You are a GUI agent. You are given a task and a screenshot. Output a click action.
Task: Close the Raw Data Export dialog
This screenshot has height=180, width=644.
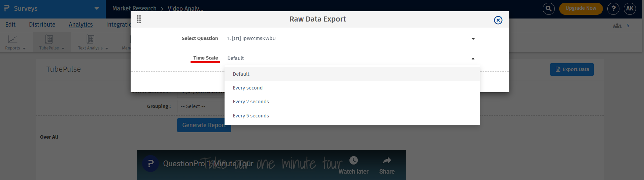(x=498, y=20)
